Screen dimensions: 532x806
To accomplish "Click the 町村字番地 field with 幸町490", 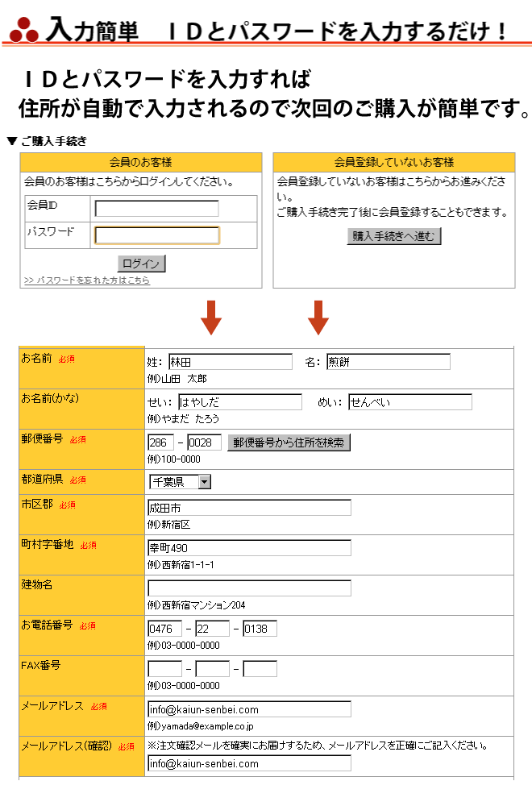I will tap(249, 548).
